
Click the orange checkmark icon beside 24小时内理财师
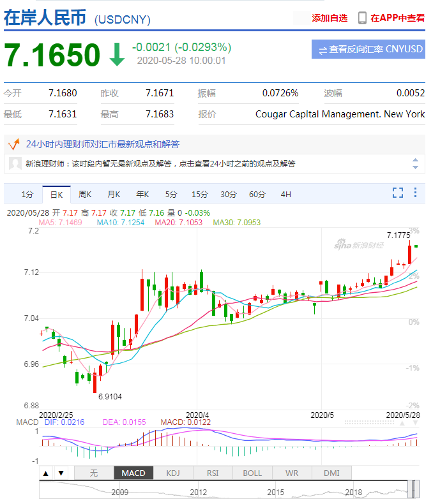(13, 144)
